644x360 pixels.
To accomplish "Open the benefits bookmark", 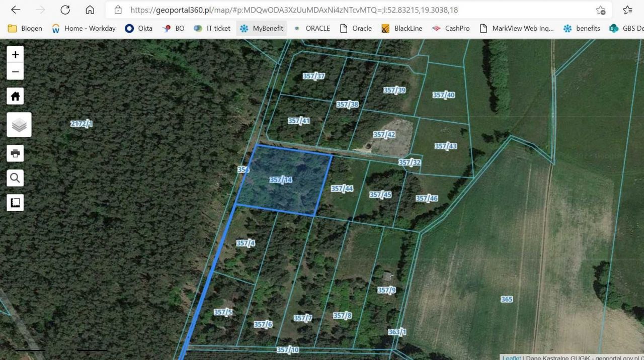I will point(582,28).
